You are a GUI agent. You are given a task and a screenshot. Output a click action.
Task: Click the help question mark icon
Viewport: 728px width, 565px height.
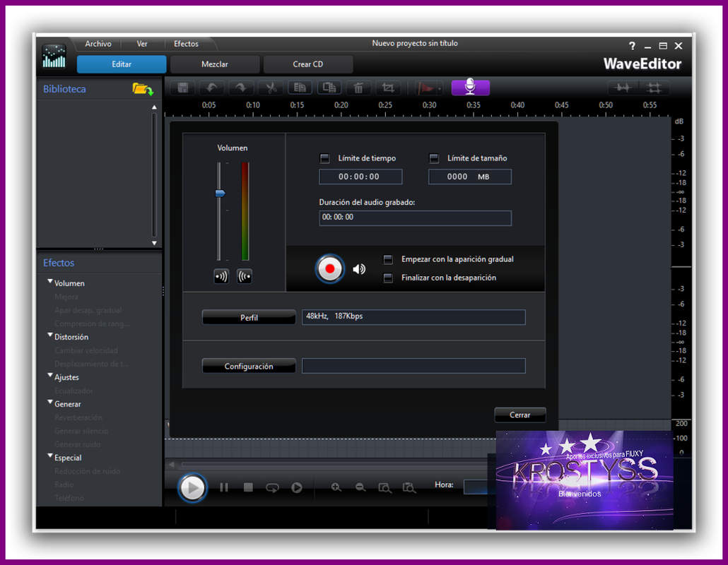point(632,46)
